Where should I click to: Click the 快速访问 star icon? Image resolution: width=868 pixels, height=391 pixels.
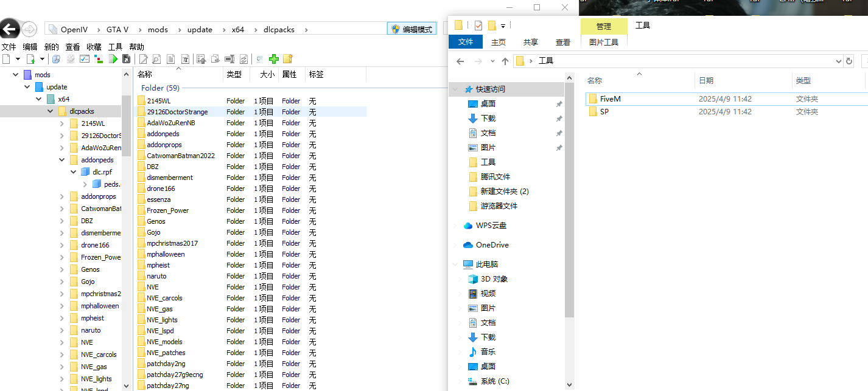click(x=469, y=89)
